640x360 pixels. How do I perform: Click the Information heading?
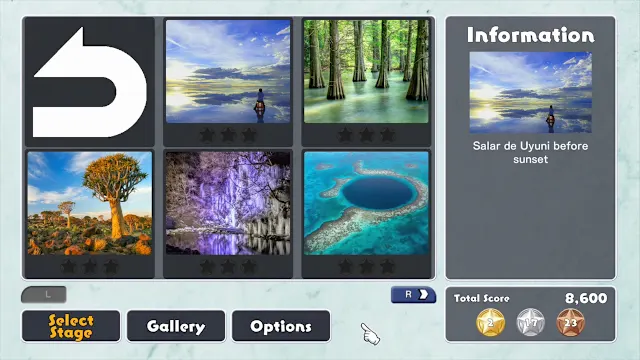[531, 35]
